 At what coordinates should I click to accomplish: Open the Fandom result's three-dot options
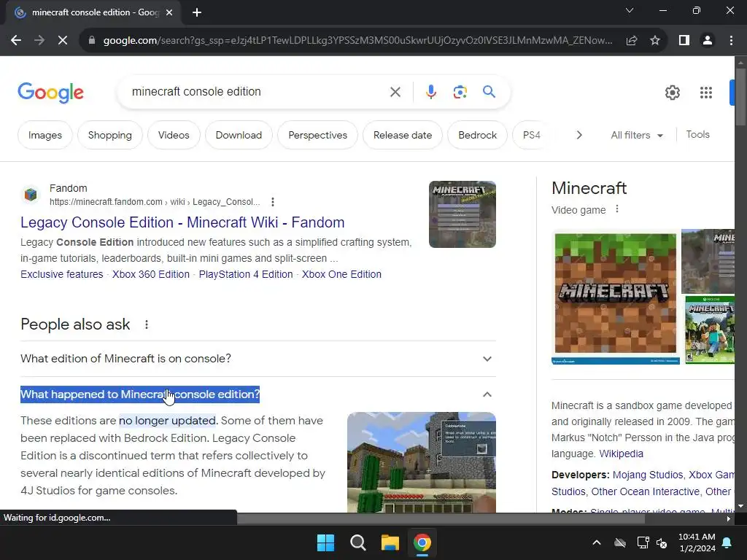point(273,202)
